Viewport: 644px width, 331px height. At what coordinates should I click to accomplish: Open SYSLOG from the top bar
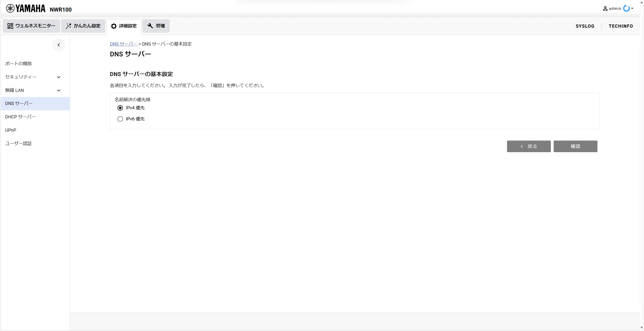pos(585,26)
